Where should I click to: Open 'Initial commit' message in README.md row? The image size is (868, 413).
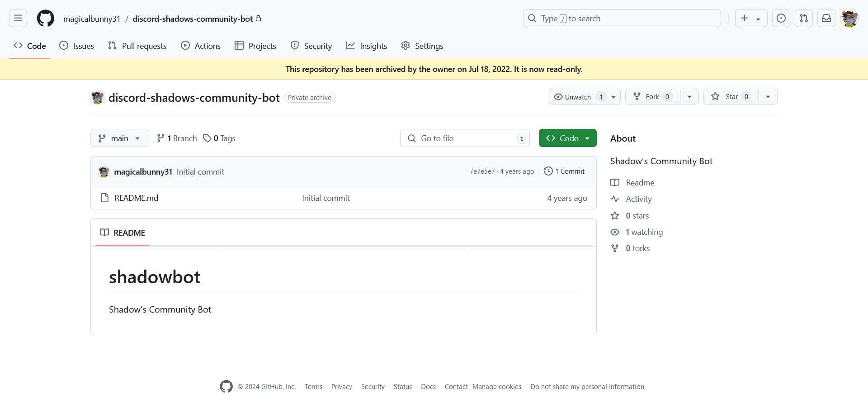coord(325,198)
